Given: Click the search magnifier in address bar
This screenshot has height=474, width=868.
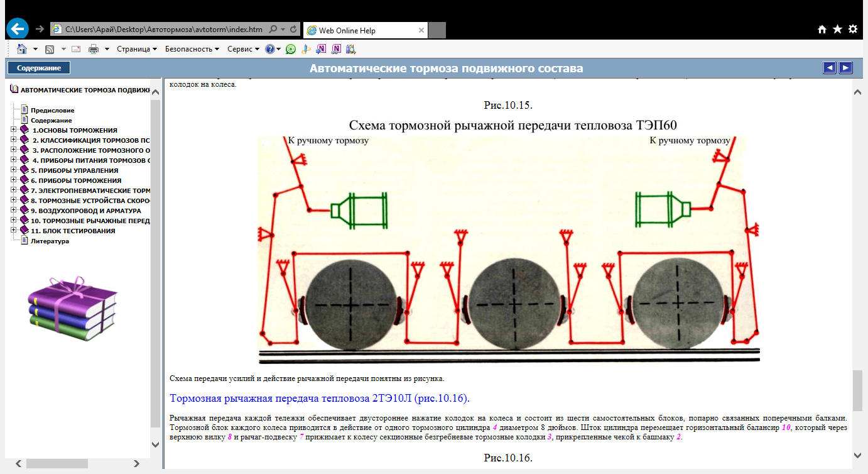Looking at the screenshot, I should tap(273, 29).
